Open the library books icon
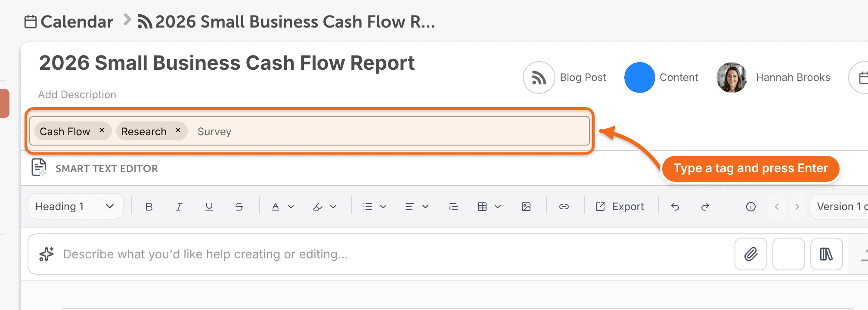Screen dimensions: 868x310 tap(826, 254)
